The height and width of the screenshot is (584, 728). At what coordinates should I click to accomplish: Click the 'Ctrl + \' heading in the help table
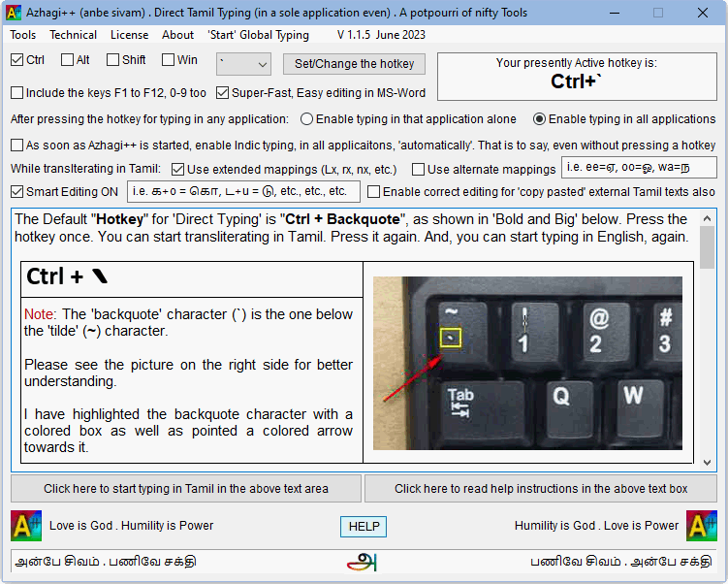pos(67,276)
